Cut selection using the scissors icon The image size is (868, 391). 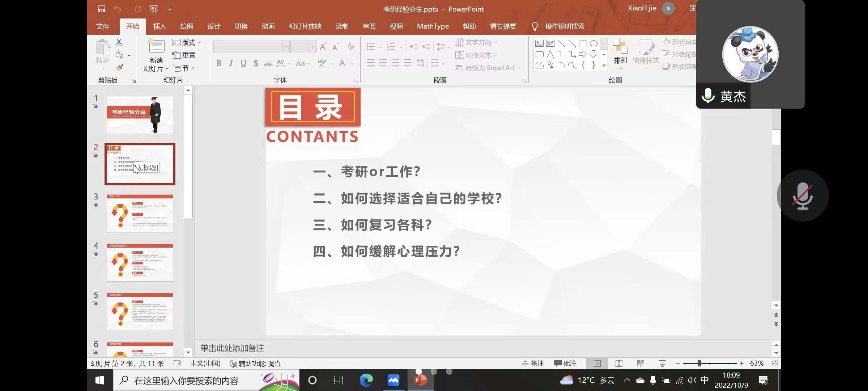119,42
